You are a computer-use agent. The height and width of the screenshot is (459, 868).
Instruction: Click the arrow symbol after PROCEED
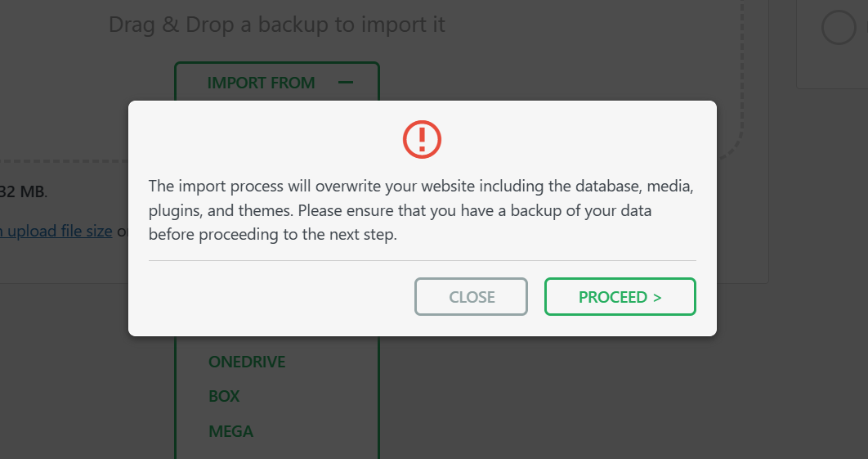pos(657,298)
